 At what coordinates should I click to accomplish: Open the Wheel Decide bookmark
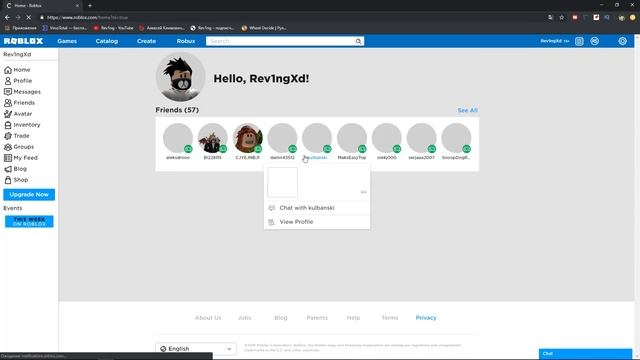point(264,28)
